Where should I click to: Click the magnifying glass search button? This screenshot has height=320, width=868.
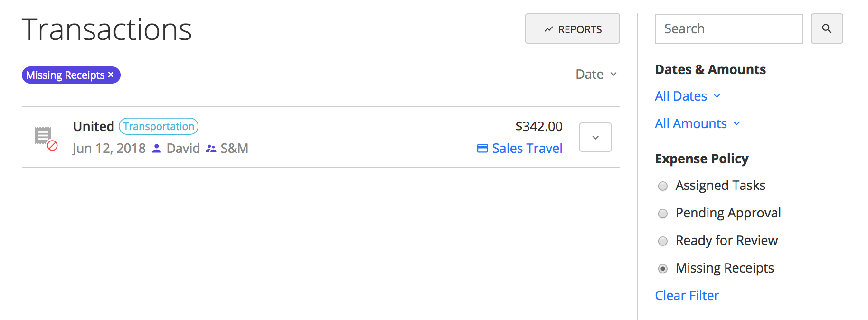point(827,28)
